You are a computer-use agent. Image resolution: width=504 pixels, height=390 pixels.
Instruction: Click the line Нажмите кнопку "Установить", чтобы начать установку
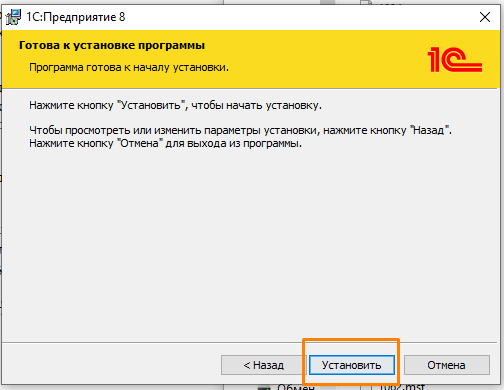(x=175, y=105)
